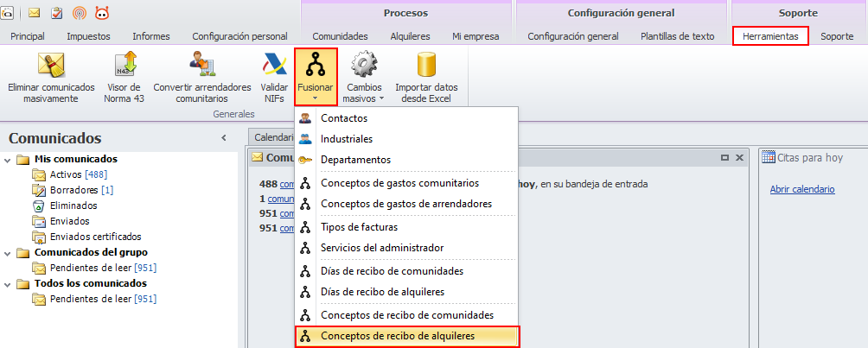
Task: Close the Comunicados widget panel
Action: click(738, 158)
